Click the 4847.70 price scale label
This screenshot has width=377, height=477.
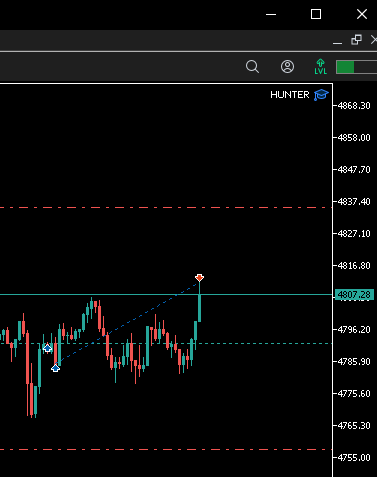354,170
